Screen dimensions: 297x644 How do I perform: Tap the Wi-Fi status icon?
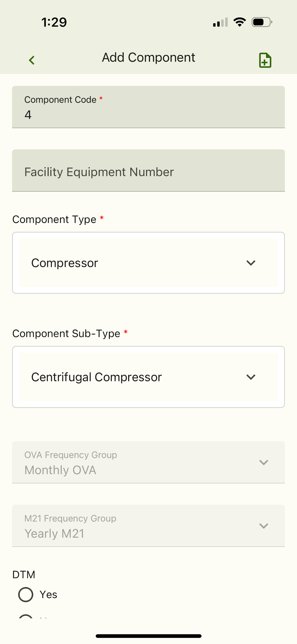click(239, 22)
